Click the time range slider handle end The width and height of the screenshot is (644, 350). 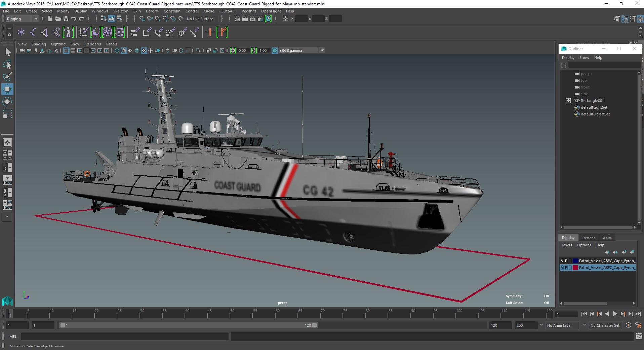314,325
